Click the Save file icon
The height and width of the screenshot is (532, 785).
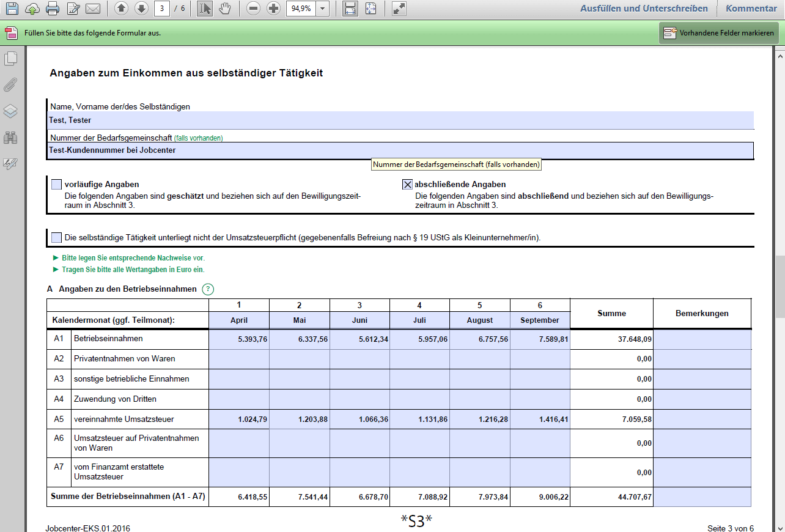12,9
